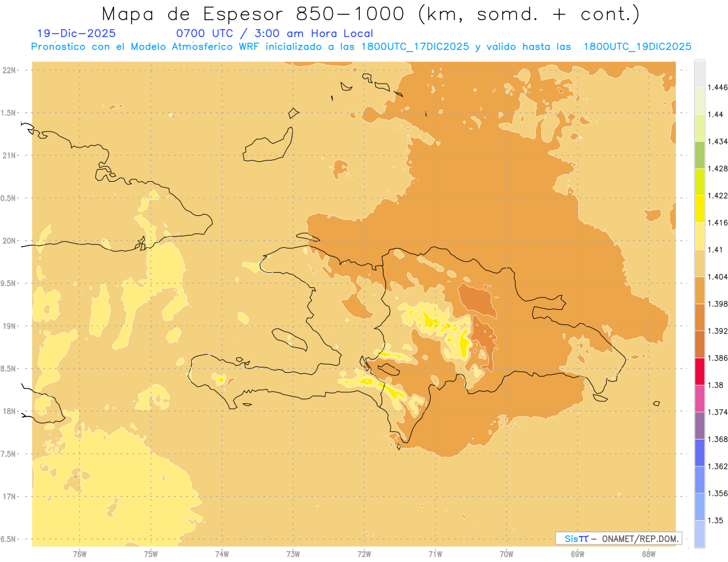The height and width of the screenshot is (562, 728).
Task: Select the date label '19-Dic-2025'
Action: [x=76, y=34]
